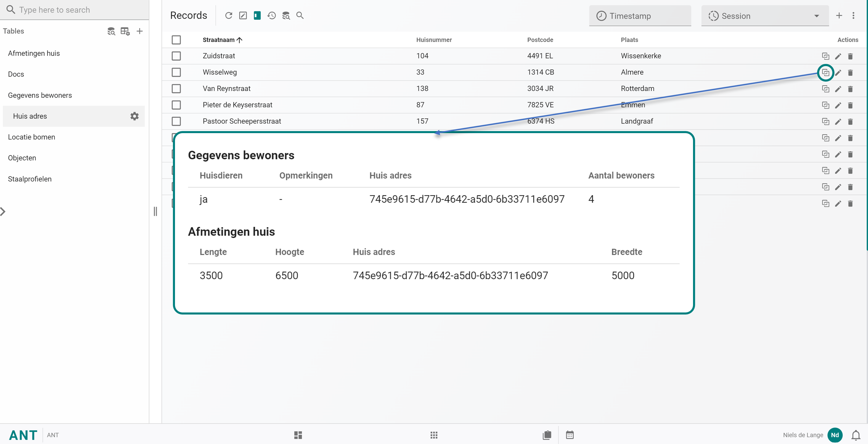Delete the Zuidstraat record with trash icon
Screen dimensions: 868x444
click(x=850, y=56)
